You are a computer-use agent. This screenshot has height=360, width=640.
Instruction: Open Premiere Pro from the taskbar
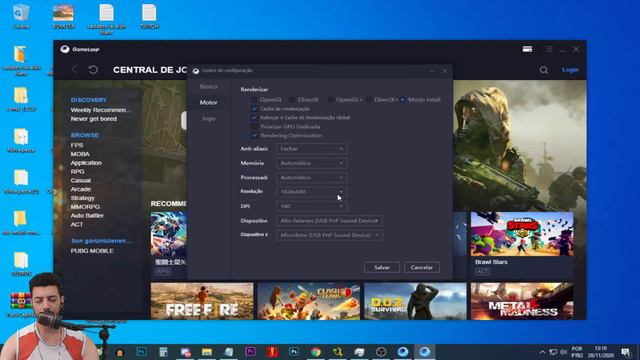(250, 351)
